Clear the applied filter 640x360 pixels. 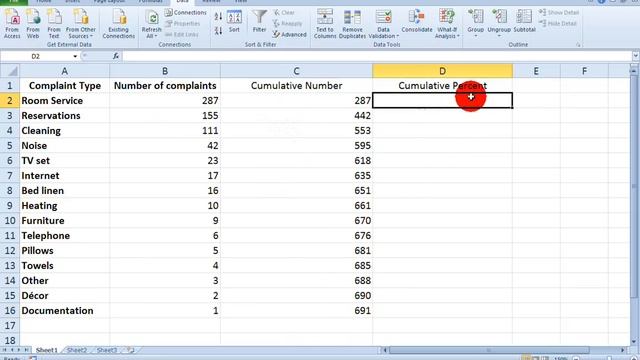(x=284, y=13)
